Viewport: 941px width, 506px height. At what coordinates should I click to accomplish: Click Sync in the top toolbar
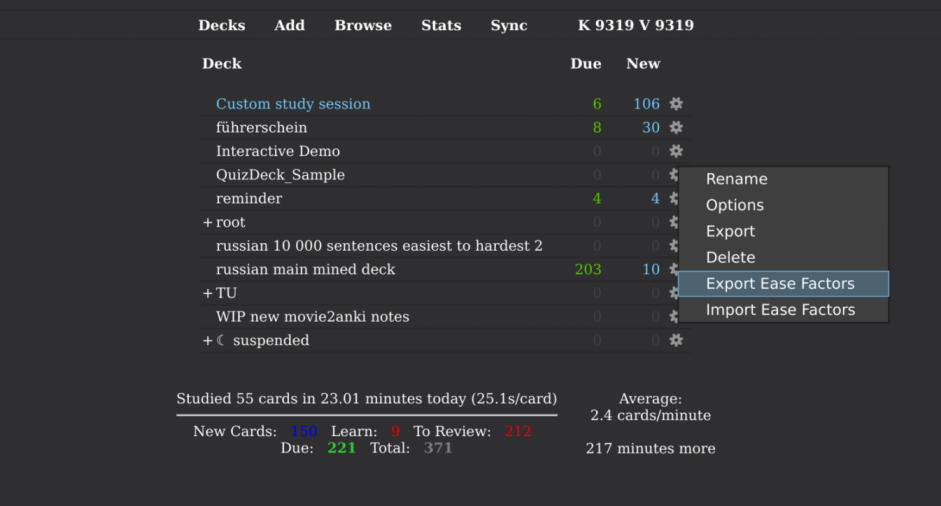(x=508, y=25)
